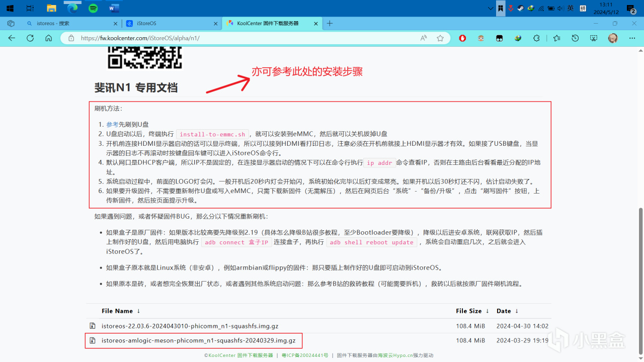The width and height of the screenshot is (644, 362).
Task: View site information via the lock icon
Action: [x=71, y=38]
